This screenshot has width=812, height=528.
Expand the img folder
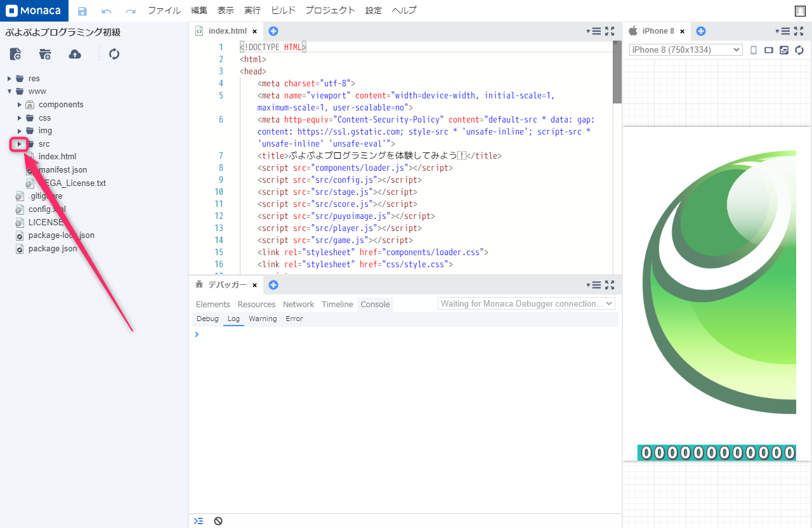coord(20,131)
